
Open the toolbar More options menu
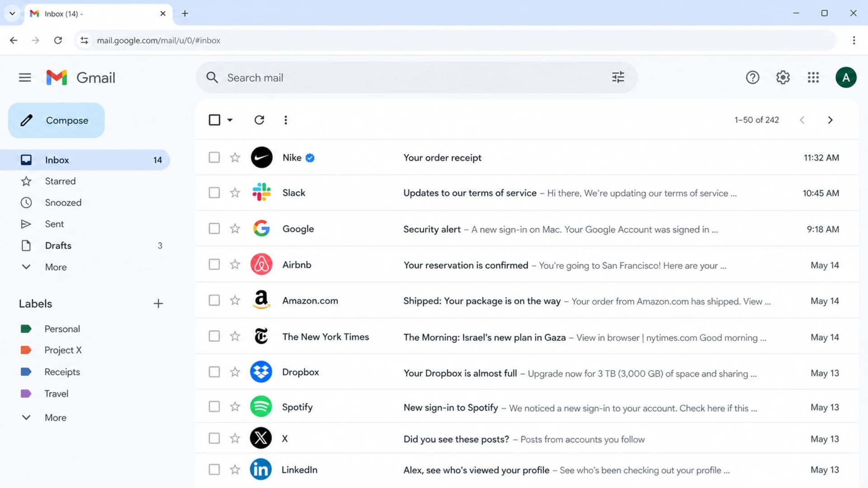coord(285,120)
